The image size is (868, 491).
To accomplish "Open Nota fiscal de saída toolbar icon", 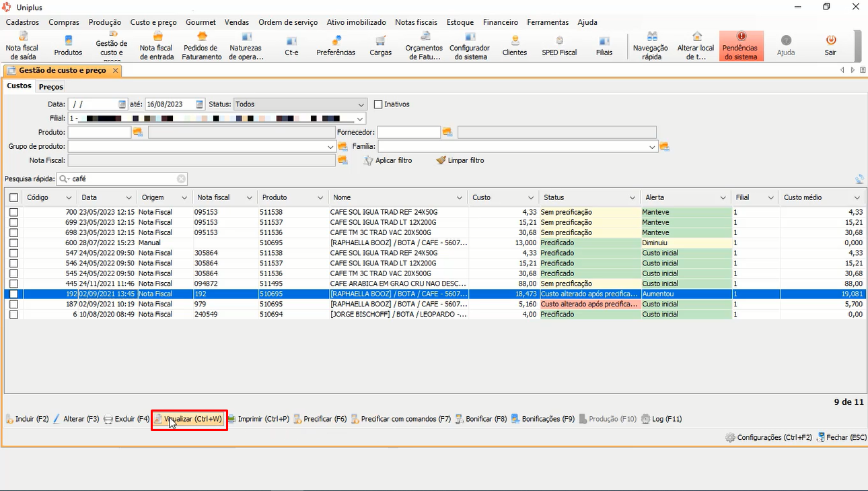I will [22, 46].
